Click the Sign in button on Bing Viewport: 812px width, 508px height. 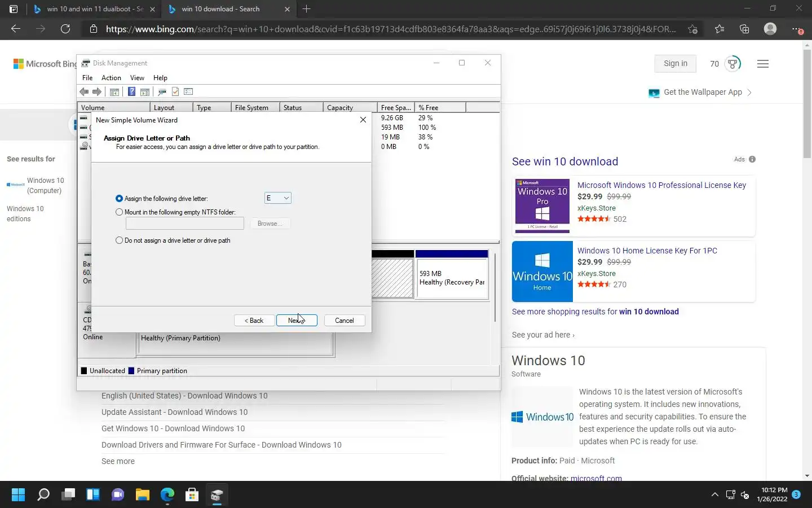[676, 64]
